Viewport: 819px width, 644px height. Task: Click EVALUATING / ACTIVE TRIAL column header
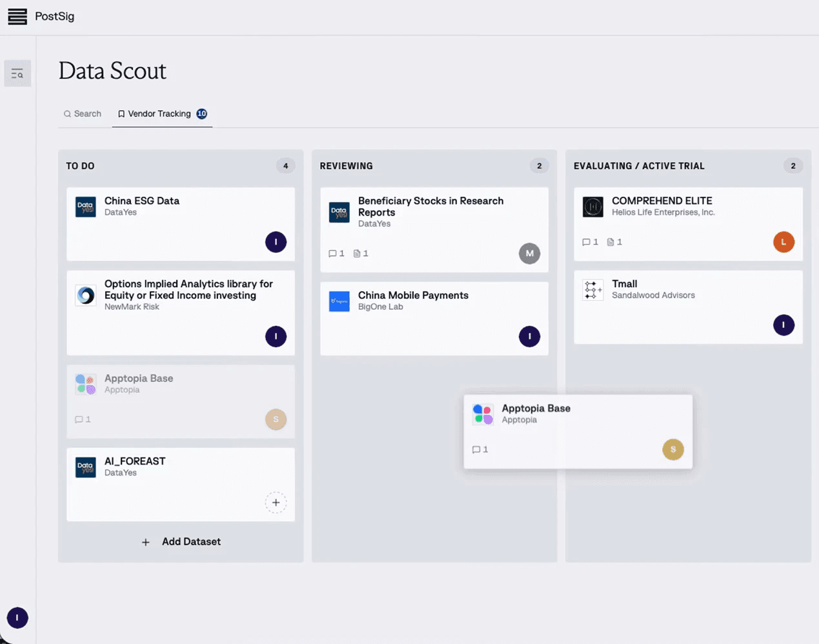pos(639,166)
